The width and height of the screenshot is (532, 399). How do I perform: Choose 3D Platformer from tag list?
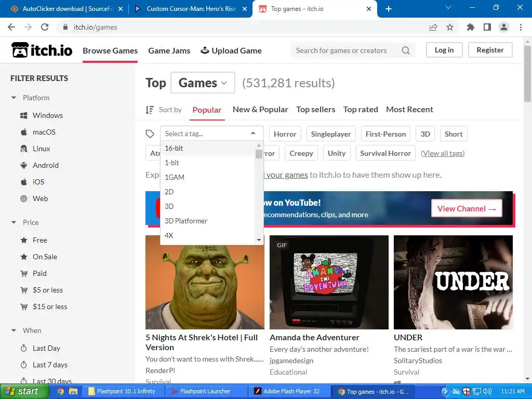(208, 221)
